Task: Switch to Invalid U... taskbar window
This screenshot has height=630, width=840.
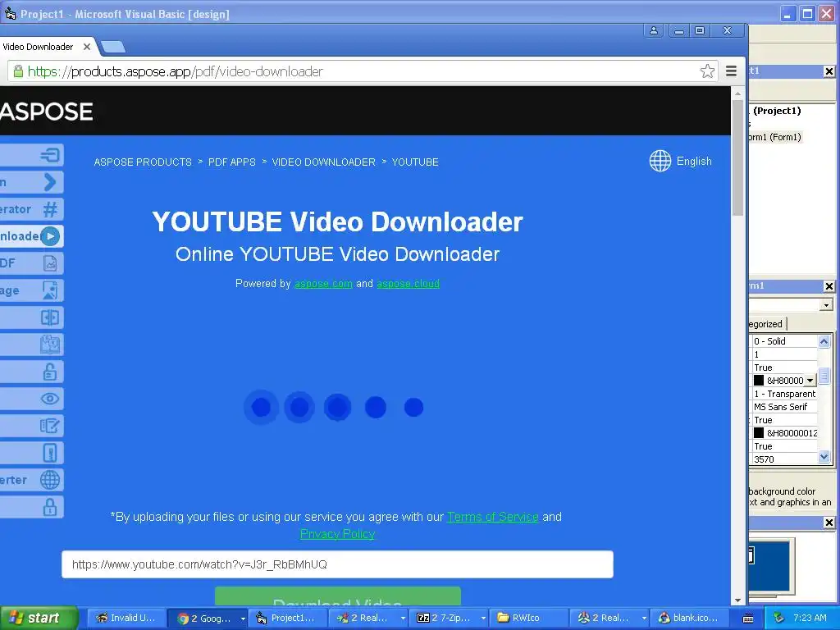Action: click(126, 619)
